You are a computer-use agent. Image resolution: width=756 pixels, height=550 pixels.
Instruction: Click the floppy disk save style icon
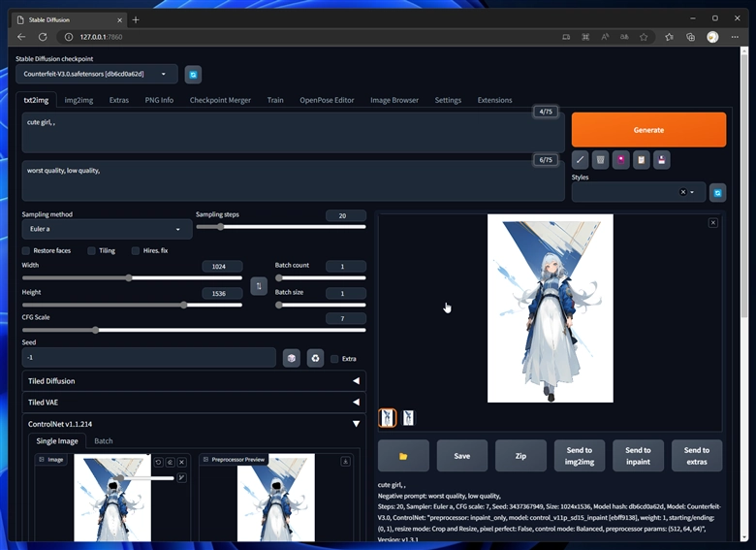tap(661, 159)
